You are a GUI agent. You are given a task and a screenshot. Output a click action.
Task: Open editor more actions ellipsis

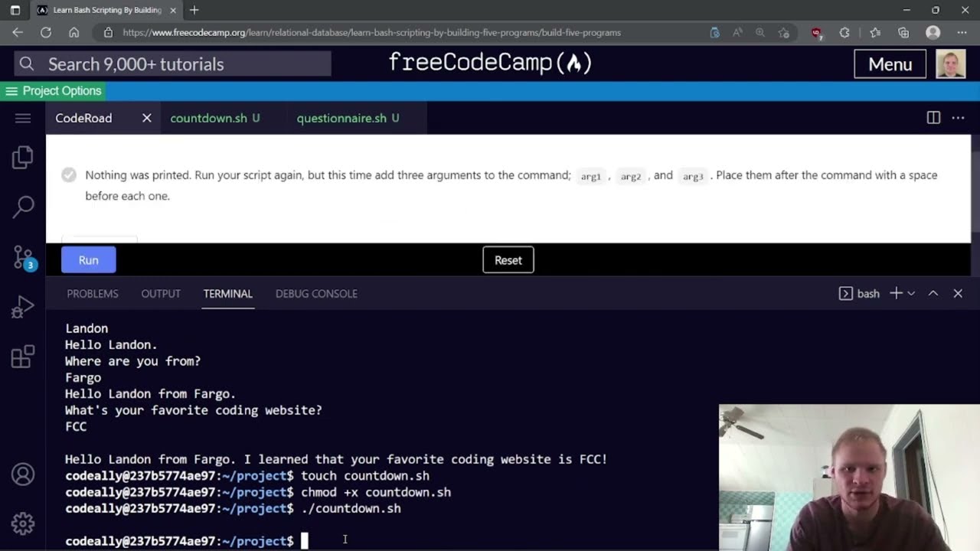click(x=958, y=118)
